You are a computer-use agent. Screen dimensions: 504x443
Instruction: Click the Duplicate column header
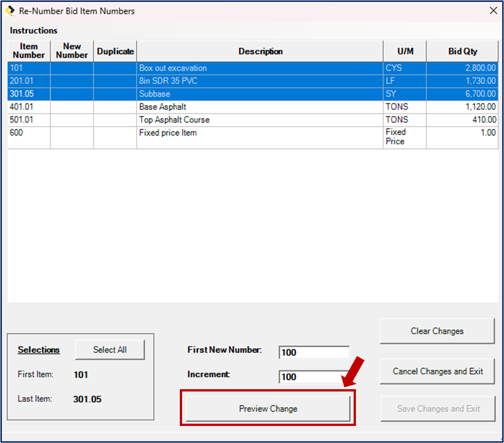[x=115, y=51]
